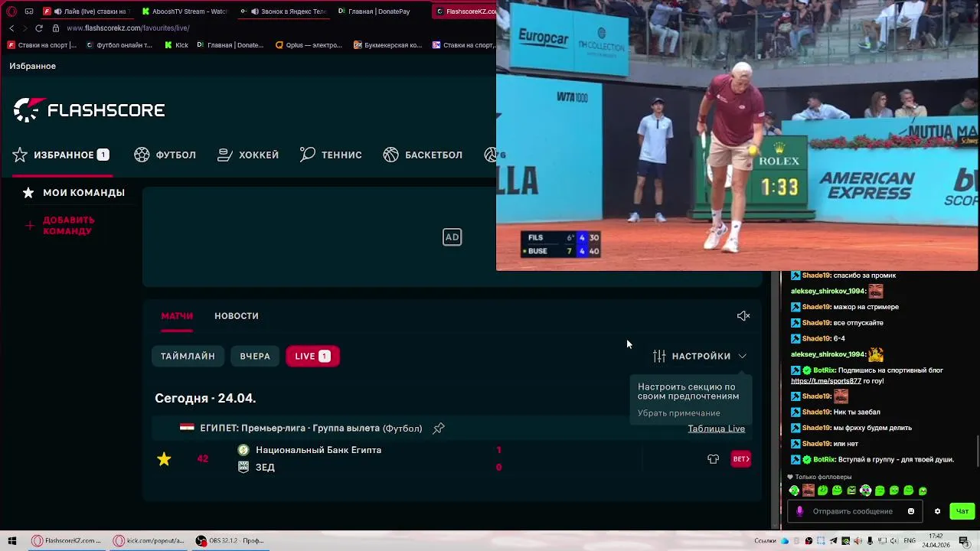The image size is (980, 551).
Task: Click the site lock icon in the address bar
Action: coord(56,28)
